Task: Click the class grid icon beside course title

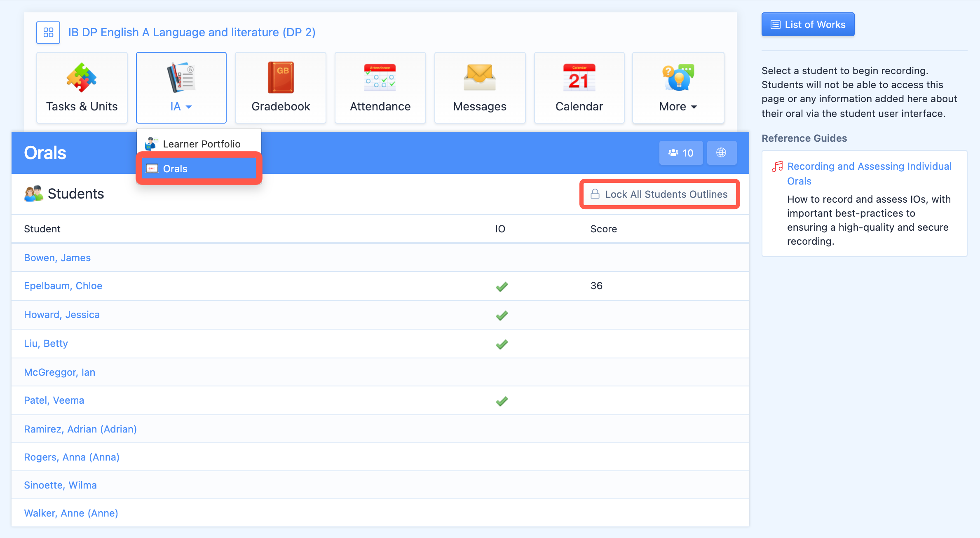Action: tap(48, 32)
